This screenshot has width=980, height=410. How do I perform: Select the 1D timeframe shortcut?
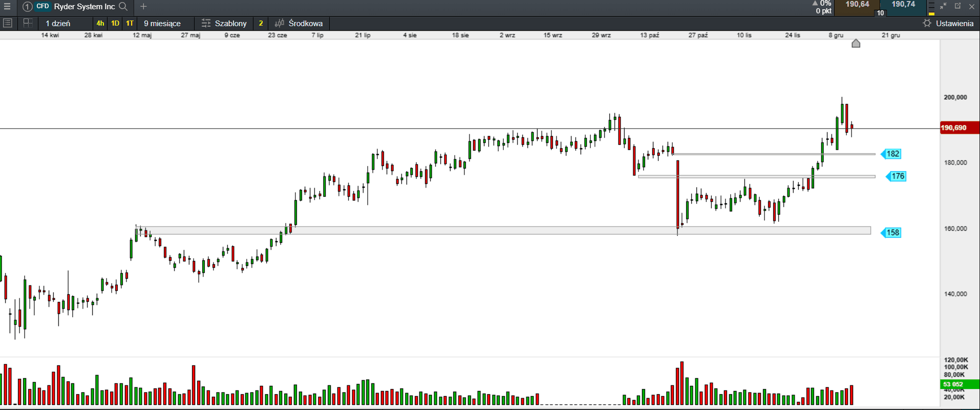pos(115,23)
